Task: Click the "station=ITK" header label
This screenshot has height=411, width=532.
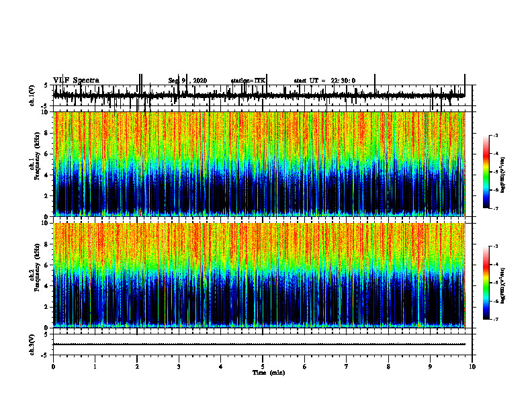Action: coord(248,81)
